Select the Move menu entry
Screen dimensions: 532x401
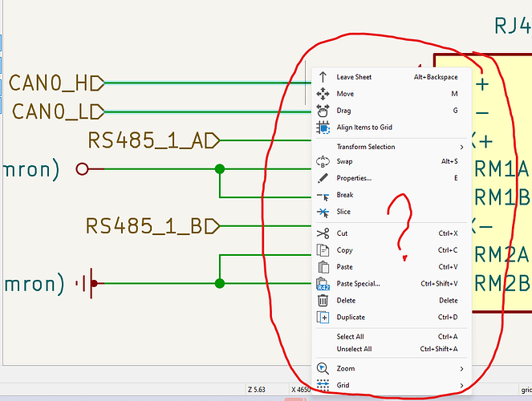click(392, 94)
